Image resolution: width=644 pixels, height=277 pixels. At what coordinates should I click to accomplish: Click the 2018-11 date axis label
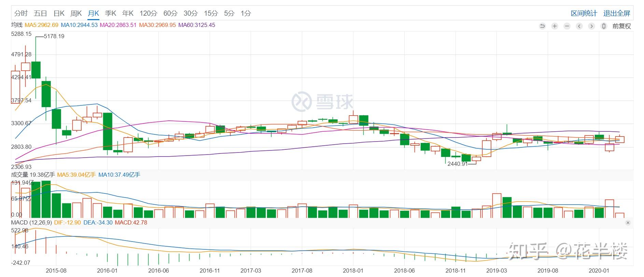point(456,271)
